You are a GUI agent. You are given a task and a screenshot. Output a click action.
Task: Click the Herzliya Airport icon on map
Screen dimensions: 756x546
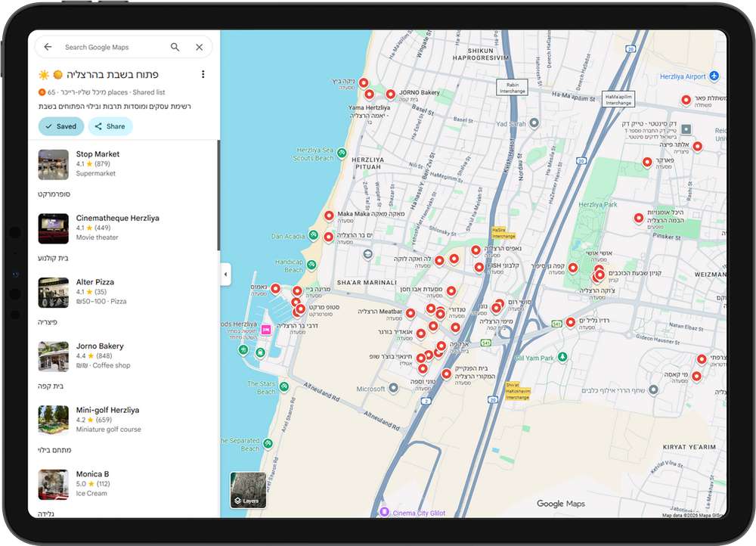pos(714,76)
